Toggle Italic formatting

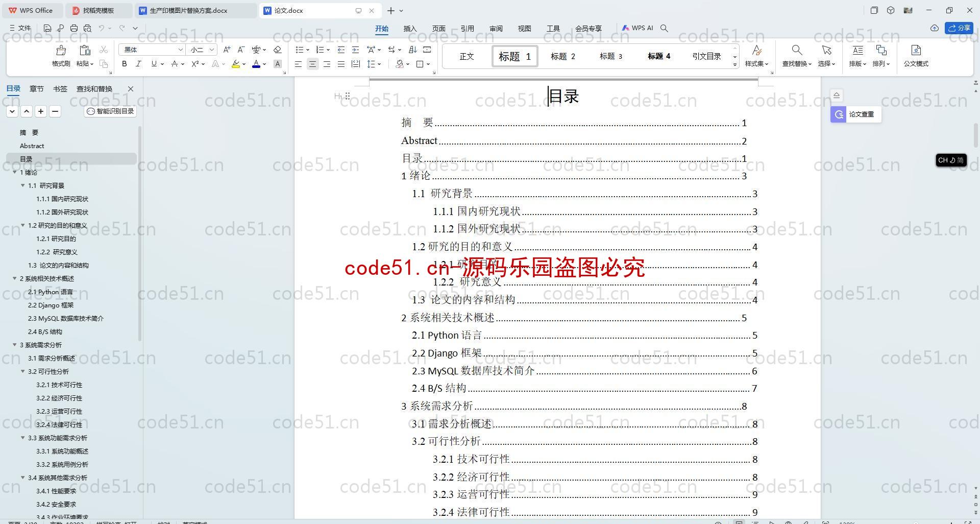coord(138,64)
